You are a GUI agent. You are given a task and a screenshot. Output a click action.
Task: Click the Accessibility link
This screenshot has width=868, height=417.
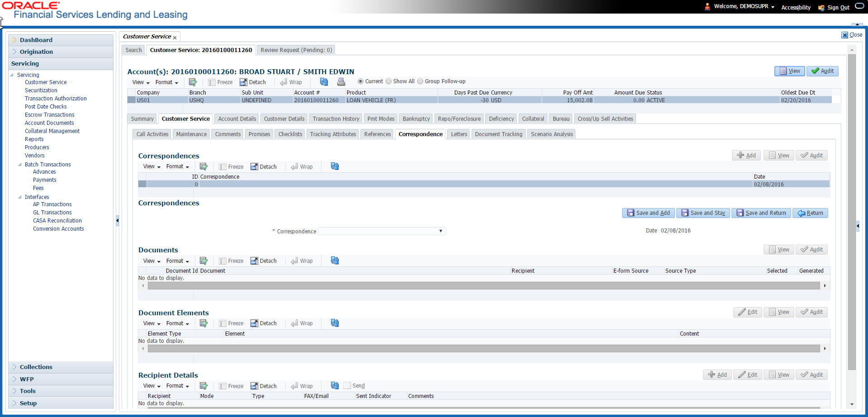[x=796, y=7]
